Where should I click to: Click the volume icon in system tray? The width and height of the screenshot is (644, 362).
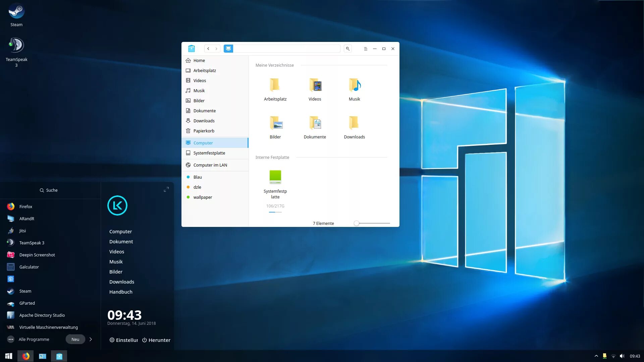click(x=622, y=356)
